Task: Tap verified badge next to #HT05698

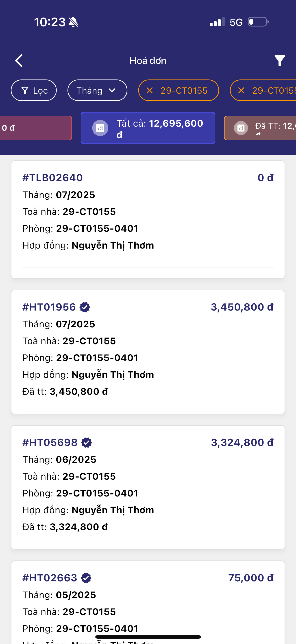Action: (87, 443)
